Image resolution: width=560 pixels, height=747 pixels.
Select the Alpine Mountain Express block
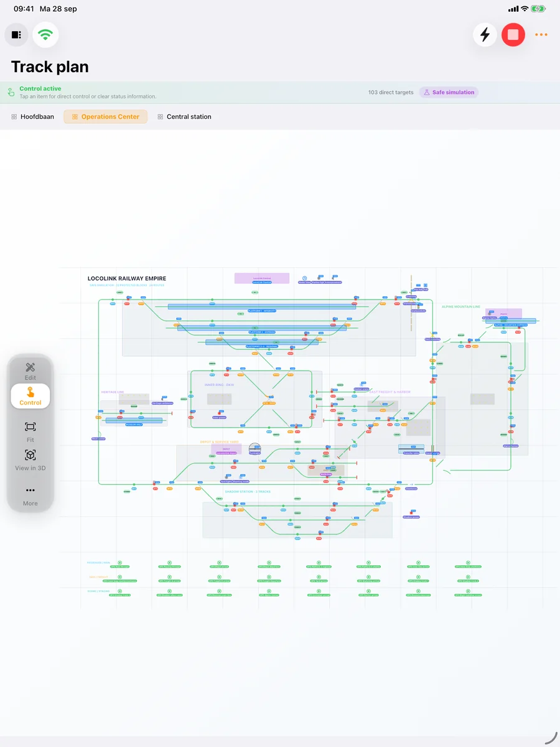[x=511, y=321]
